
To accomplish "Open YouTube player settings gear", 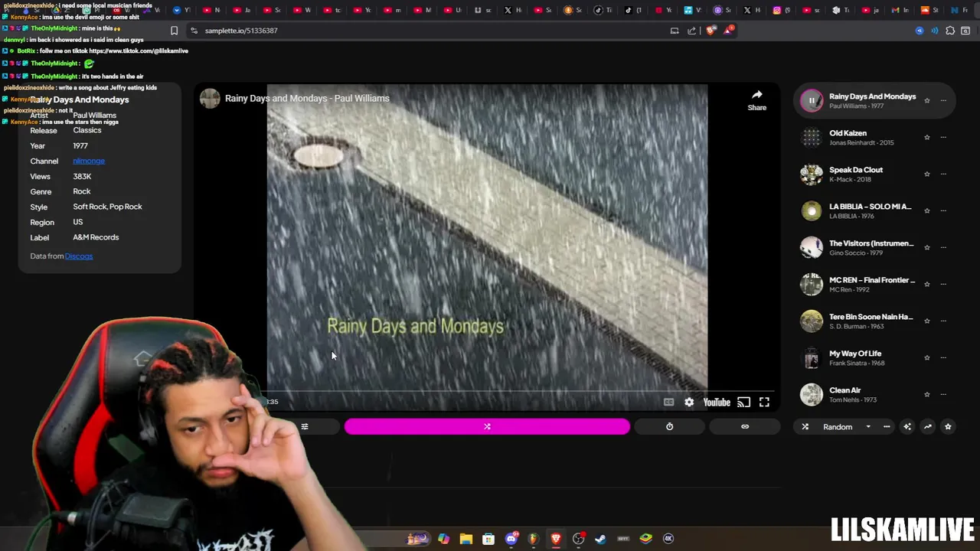I will 689,403.
